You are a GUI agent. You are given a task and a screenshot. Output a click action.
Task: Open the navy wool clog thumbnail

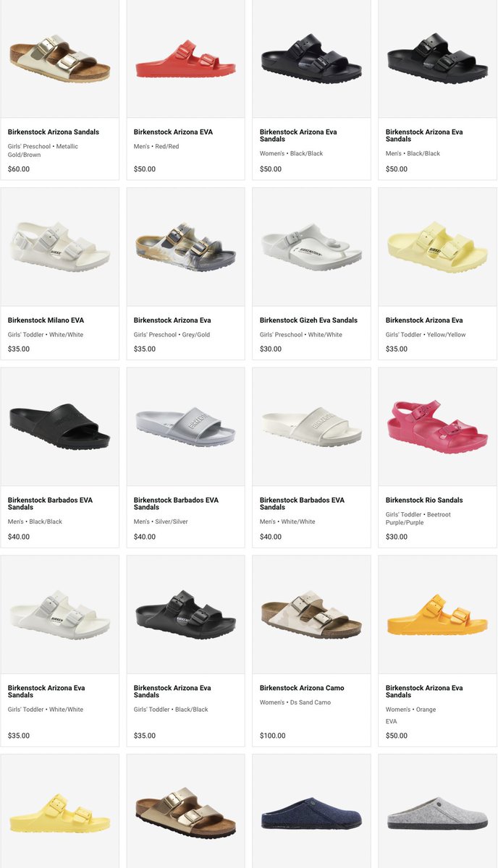coord(311,812)
